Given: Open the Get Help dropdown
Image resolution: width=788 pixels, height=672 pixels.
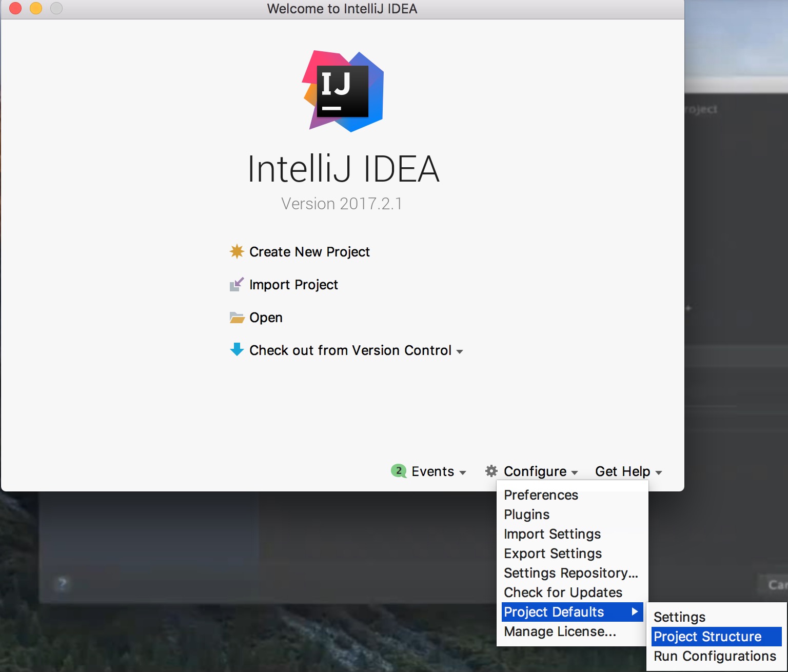Looking at the screenshot, I should (628, 471).
